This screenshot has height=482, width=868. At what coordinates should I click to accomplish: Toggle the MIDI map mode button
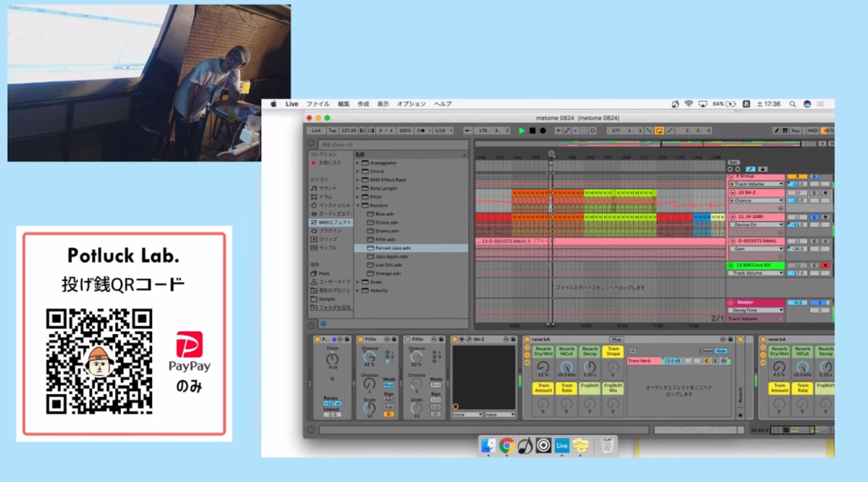coord(813,131)
